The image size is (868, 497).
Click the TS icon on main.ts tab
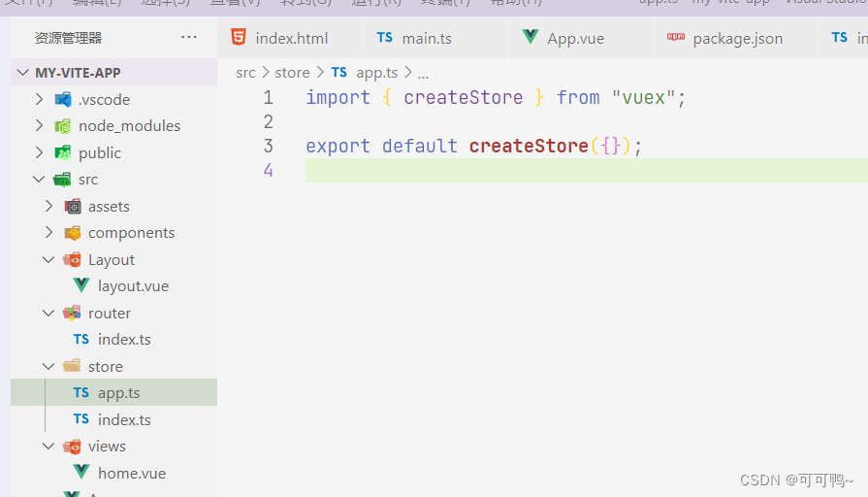pos(385,37)
